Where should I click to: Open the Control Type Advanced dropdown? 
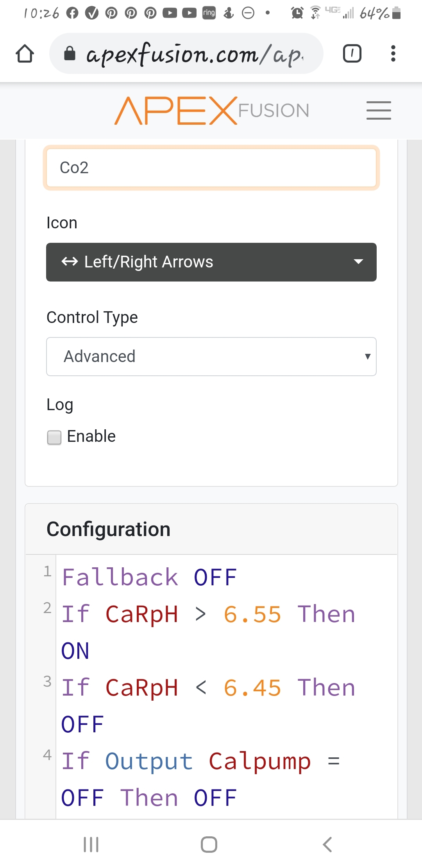click(211, 357)
